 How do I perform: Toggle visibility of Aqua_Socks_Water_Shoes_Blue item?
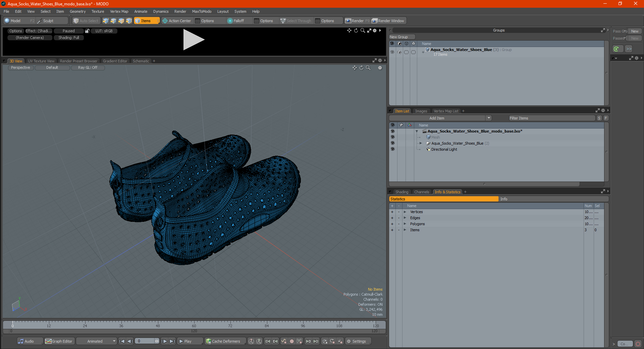[x=392, y=143]
